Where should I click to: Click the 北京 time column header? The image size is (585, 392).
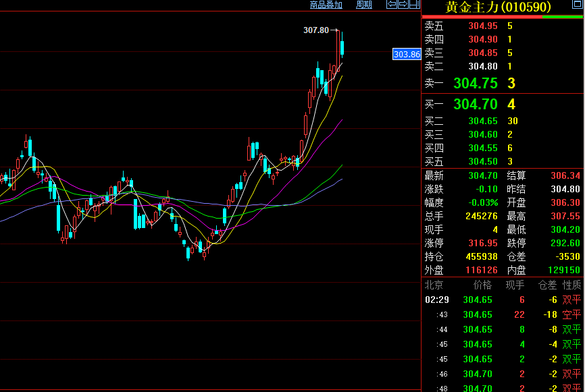[x=434, y=285]
